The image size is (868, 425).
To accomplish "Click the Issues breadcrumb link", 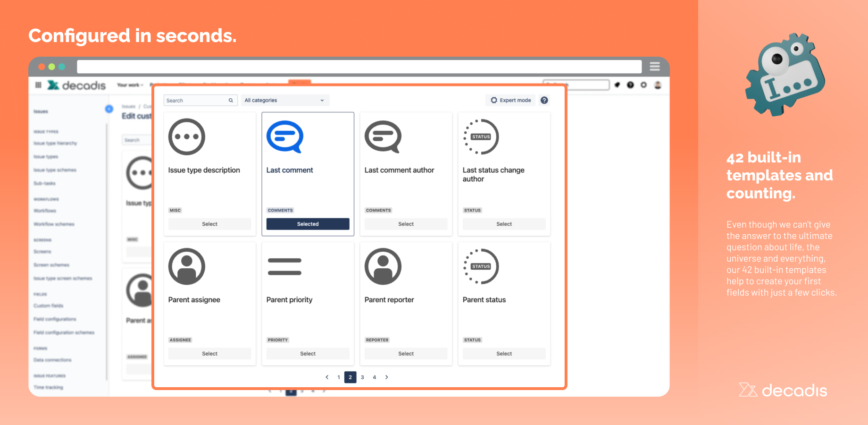I will pos(128,106).
